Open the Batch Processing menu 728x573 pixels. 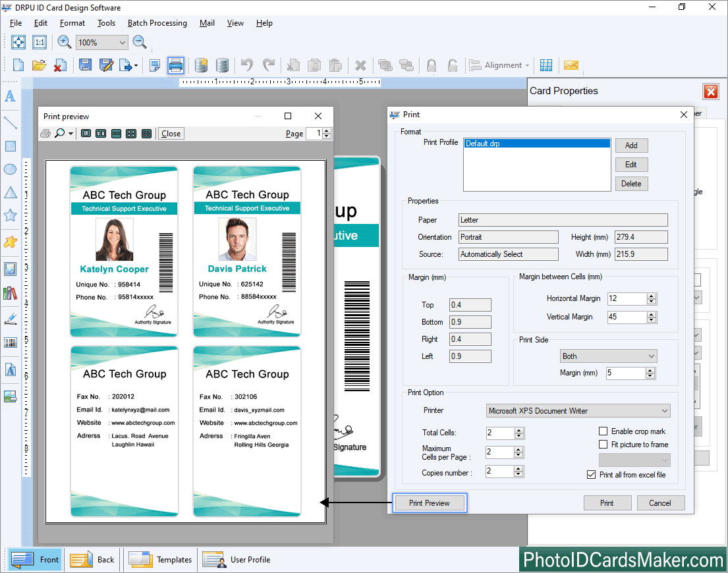(x=157, y=23)
